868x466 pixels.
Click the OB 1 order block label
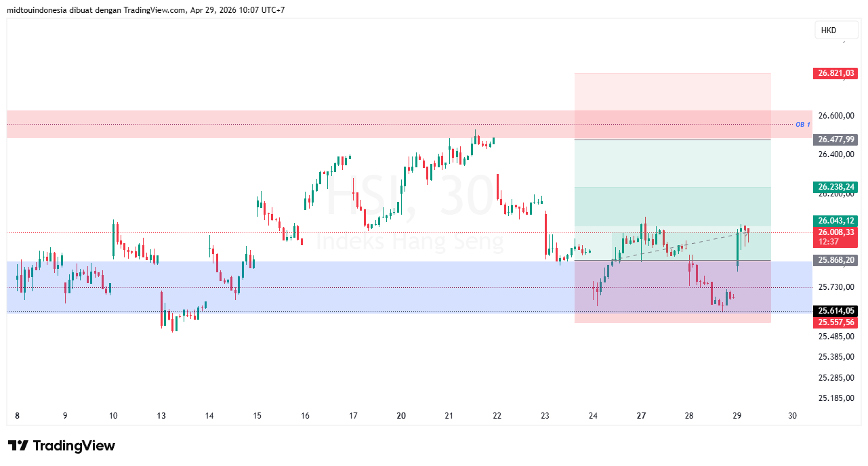(803, 124)
